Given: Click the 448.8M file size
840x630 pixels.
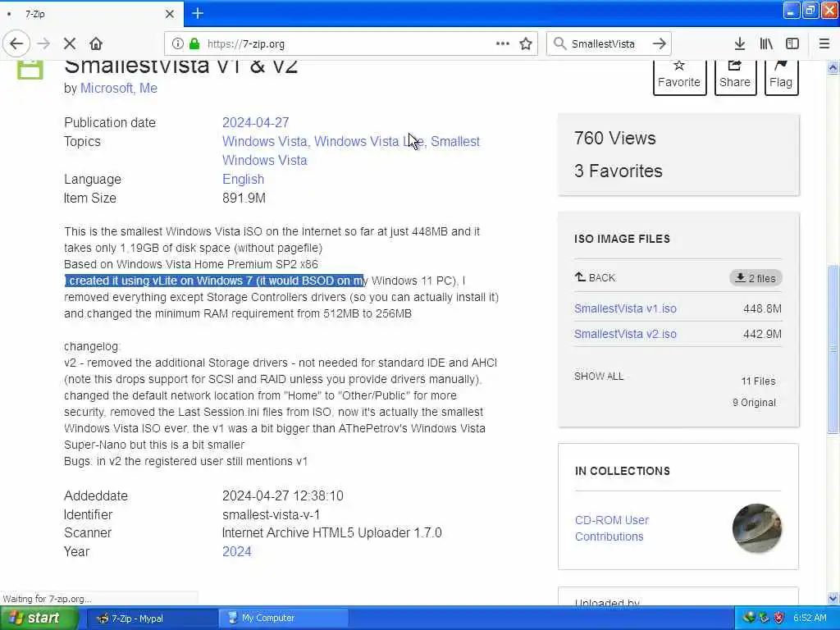Looking at the screenshot, I should (x=762, y=308).
